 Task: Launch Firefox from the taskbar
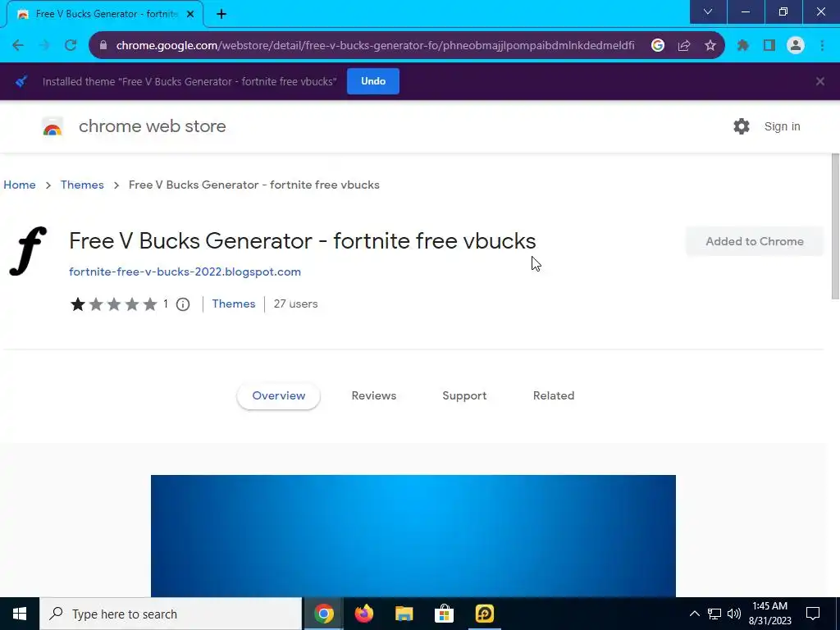[x=363, y=614]
